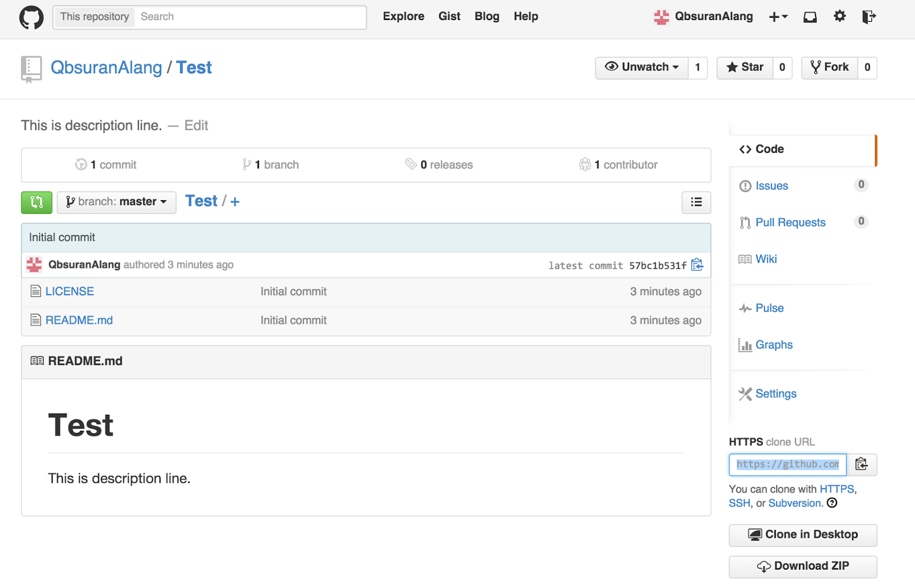
Task: Click the QbsuranAlang owner link in title
Action: click(106, 67)
